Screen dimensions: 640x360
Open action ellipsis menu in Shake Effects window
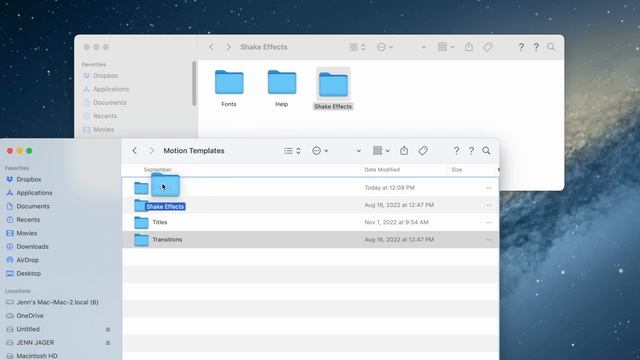(x=385, y=47)
